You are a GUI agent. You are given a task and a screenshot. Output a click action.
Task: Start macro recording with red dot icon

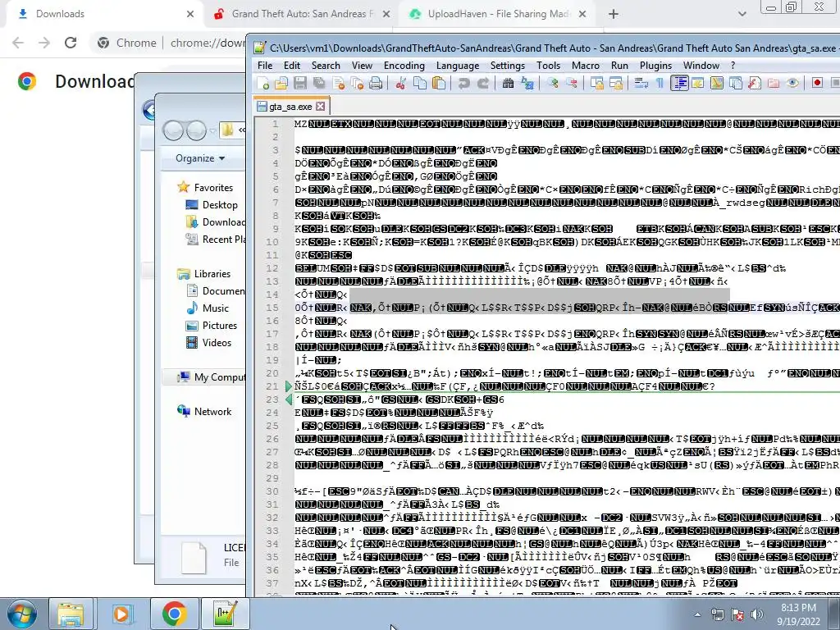tap(818, 83)
